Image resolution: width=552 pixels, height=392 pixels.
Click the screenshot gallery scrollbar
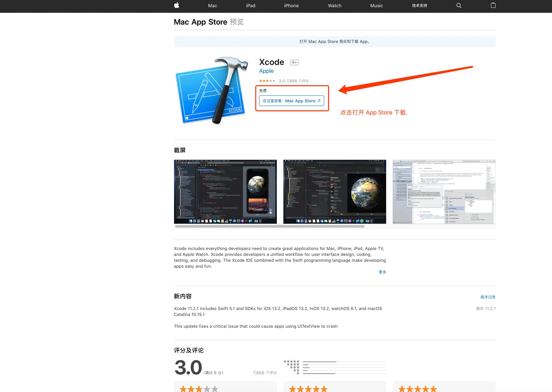tap(270, 226)
